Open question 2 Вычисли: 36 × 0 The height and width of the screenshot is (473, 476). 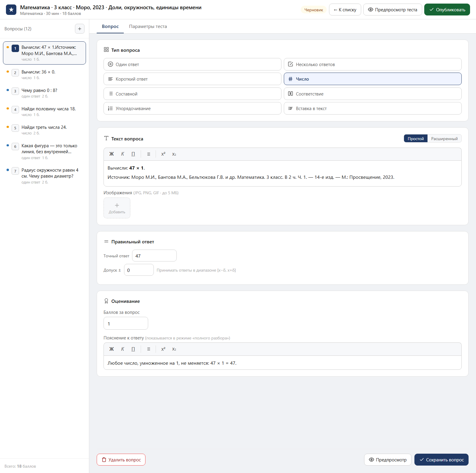tap(45, 75)
